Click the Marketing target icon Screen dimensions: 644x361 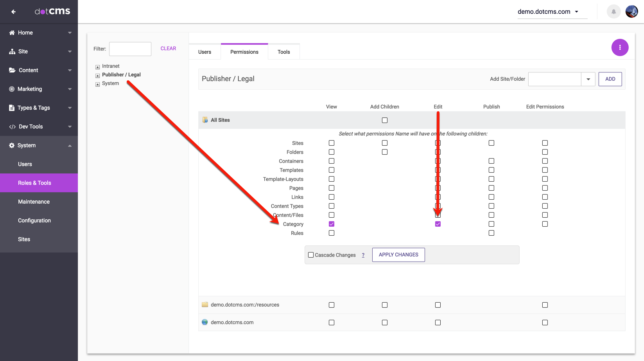(x=12, y=89)
